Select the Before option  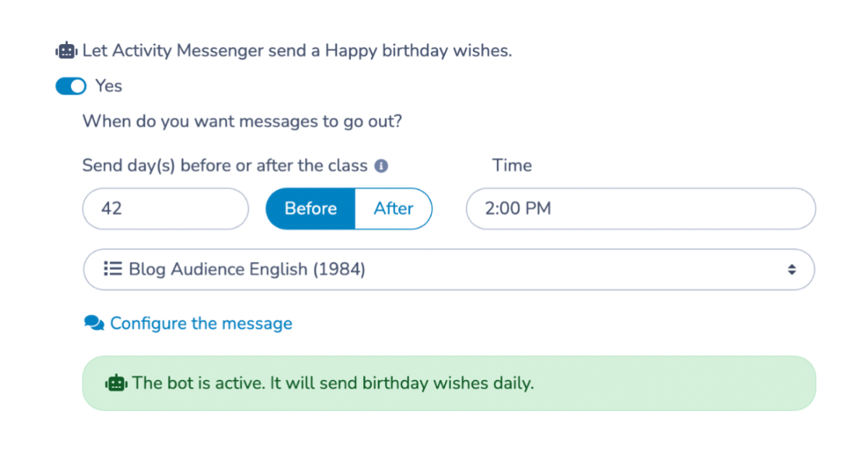[310, 208]
